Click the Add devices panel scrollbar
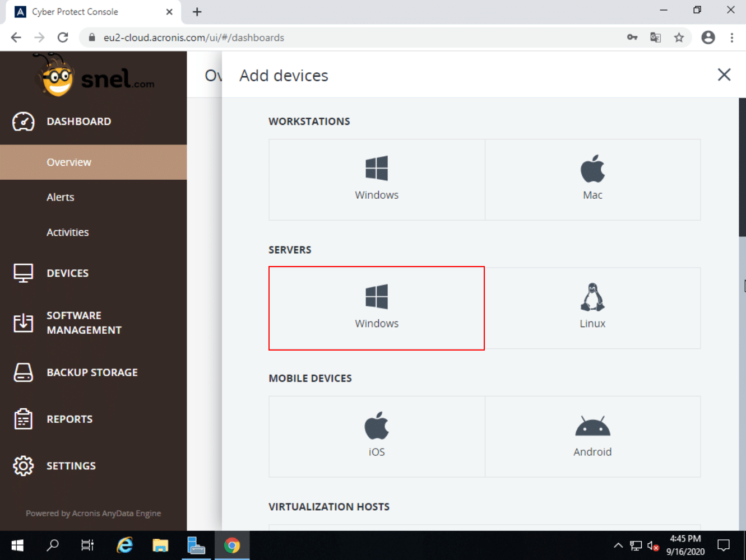Viewport: 746px width, 560px height. point(742,168)
